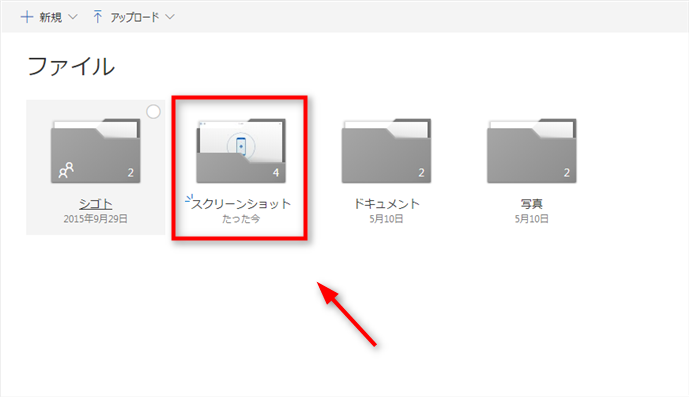Click the item count 4 on スクリーンショット folder
The image size is (689, 397).
[276, 173]
